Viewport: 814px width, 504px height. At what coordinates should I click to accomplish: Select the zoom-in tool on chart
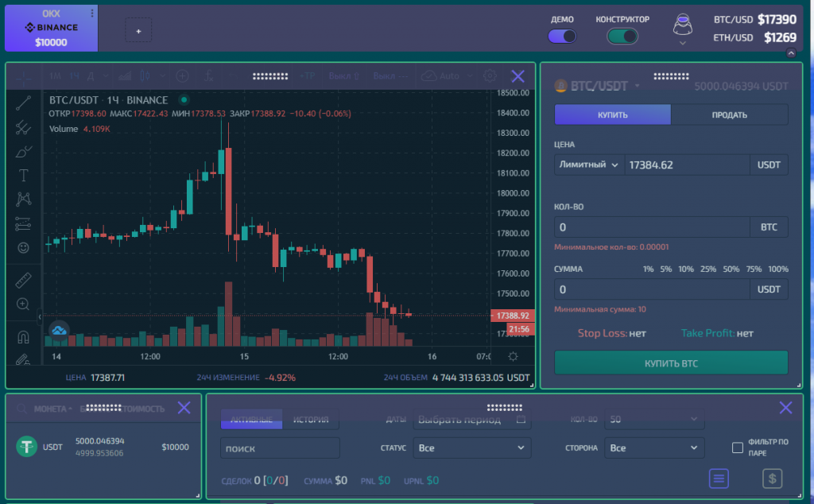click(23, 304)
